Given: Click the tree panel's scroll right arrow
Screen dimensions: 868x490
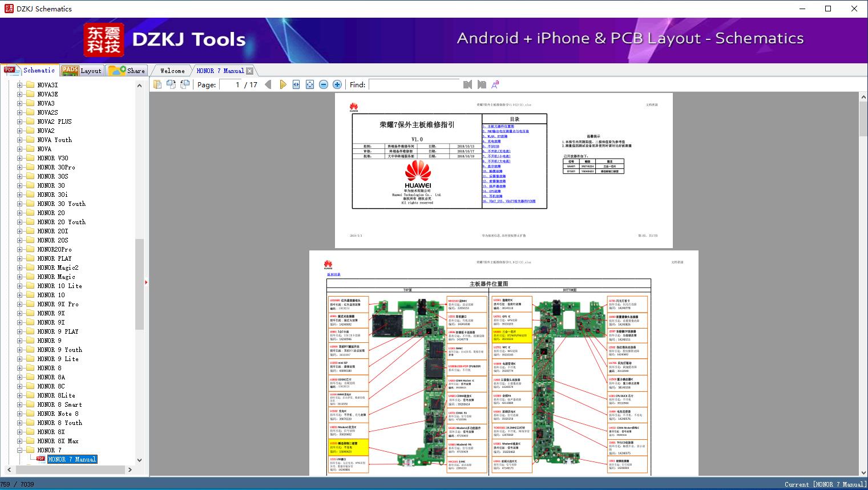Looking at the screenshot, I should click(x=130, y=469).
